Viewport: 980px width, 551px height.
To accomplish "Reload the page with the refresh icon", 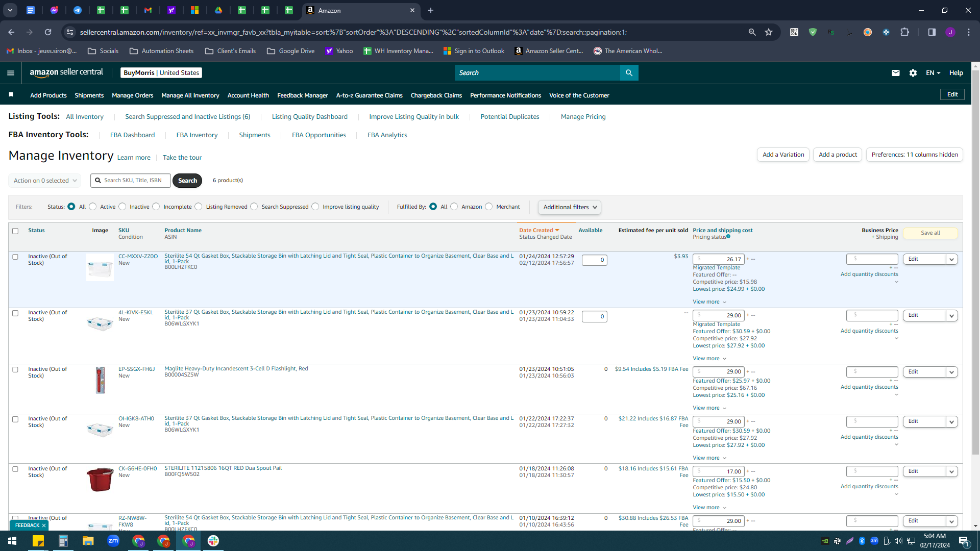I will coord(48,32).
